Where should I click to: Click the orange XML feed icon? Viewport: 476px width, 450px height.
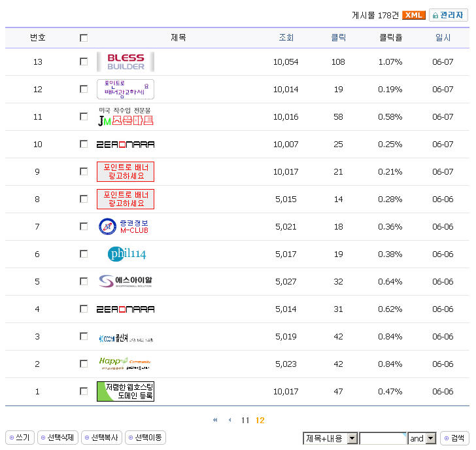click(414, 15)
